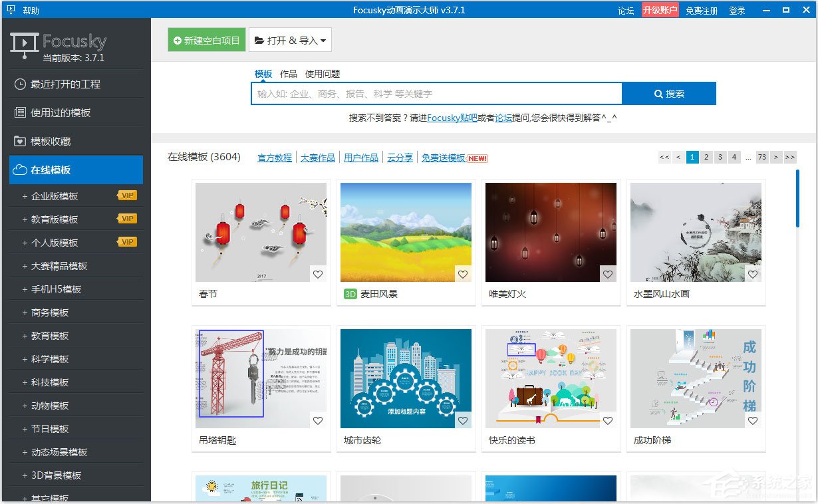This screenshot has width=818, height=504.
Task: Click the clock icon for recent projects
Action: click(20, 84)
